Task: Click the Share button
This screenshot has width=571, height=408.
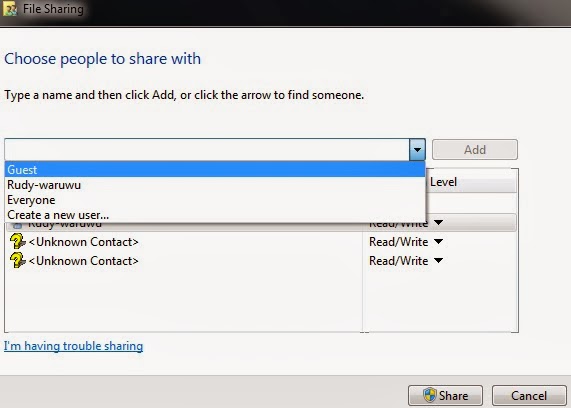Action: click(445, 396)
